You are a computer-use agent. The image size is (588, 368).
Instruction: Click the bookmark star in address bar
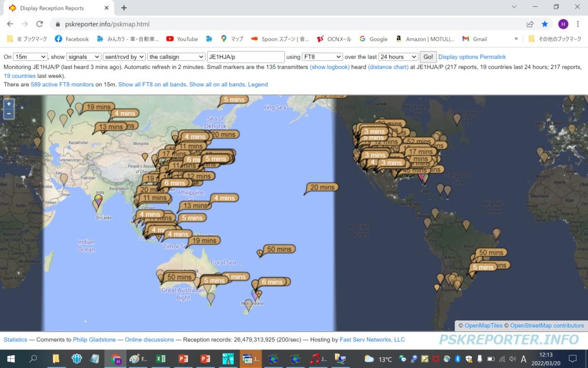tap(545, 24)
